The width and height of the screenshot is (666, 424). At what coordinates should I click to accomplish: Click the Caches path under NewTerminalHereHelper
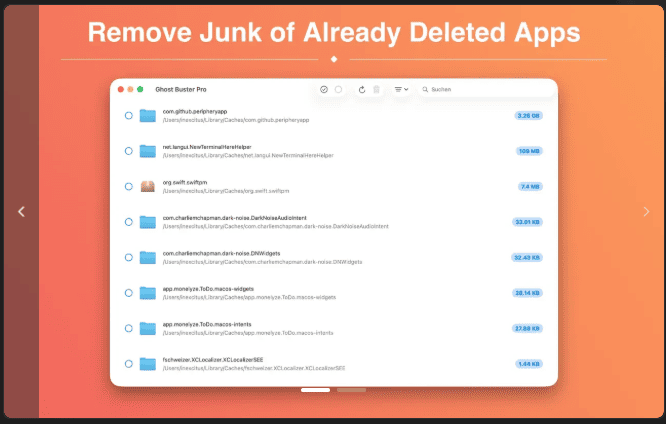tap(248, 155)
